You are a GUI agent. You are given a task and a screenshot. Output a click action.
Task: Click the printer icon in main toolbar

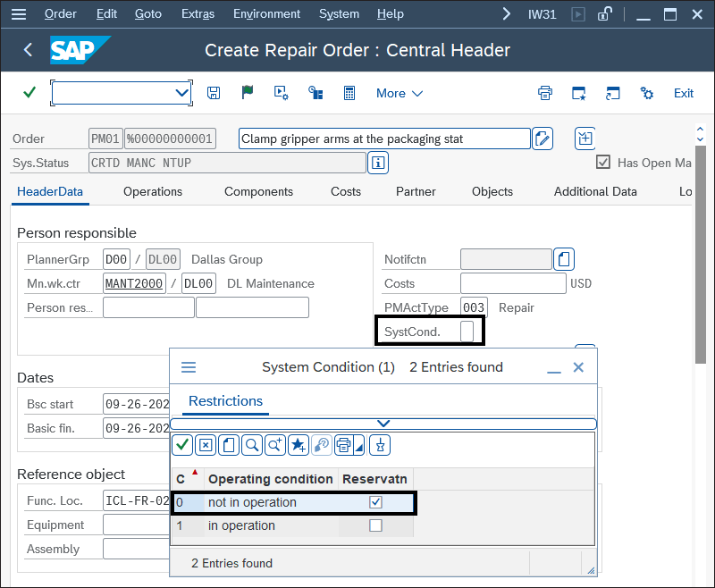tap(545, 93)
